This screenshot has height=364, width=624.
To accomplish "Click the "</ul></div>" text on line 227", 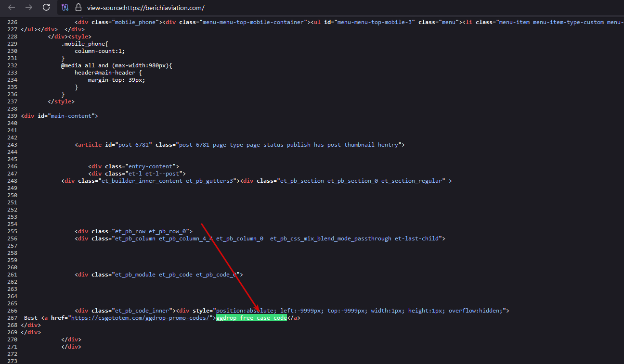I will coord(39,29).
